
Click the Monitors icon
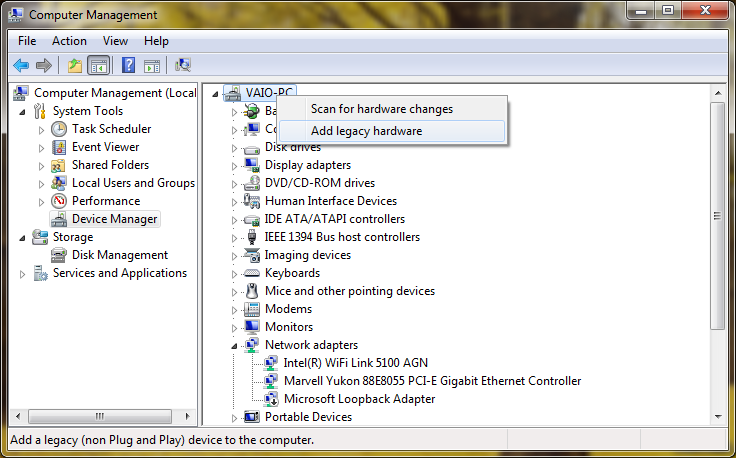click(x=252, y=327)
